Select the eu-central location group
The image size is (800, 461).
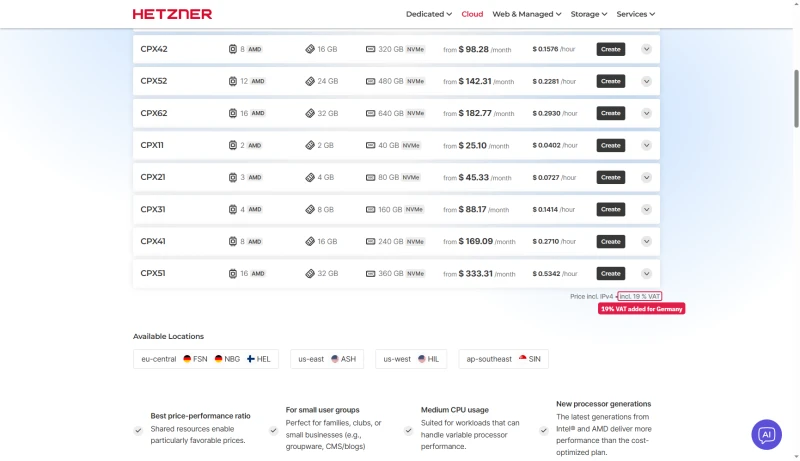point(206,359)
